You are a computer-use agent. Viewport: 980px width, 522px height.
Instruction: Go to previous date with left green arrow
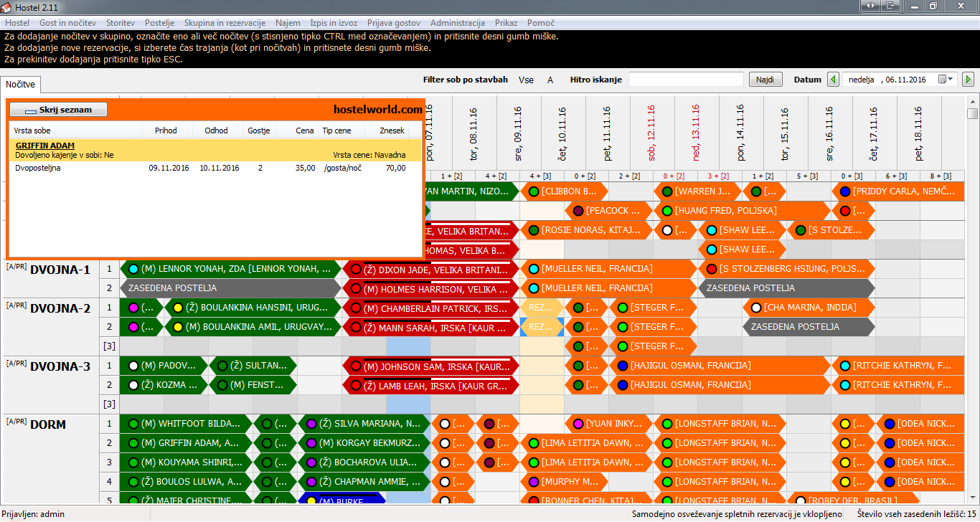pyautogui.click(x=833, y=80)
